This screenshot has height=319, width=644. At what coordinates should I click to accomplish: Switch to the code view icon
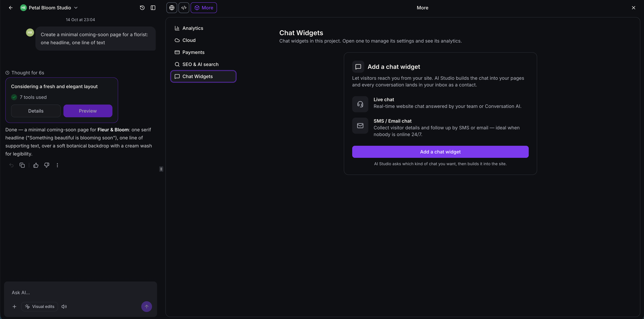tap(184, 8)
